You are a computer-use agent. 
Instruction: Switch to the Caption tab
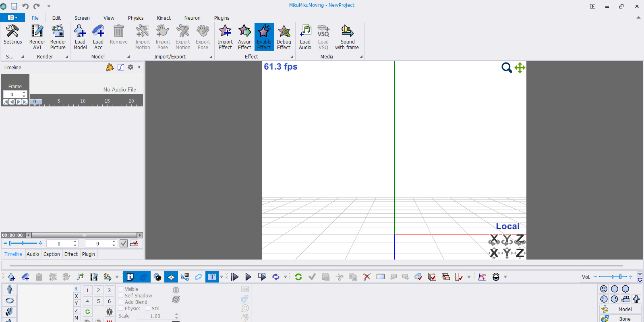[x=52, y=254]
